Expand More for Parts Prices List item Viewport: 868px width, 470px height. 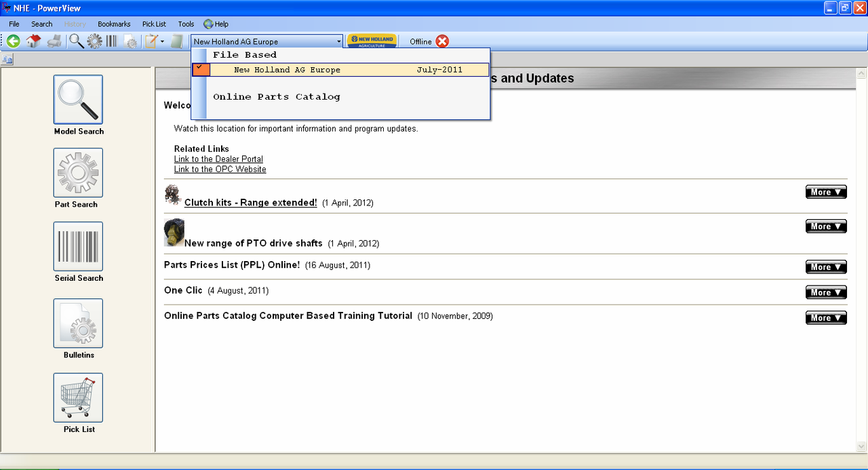coord(826,267)
